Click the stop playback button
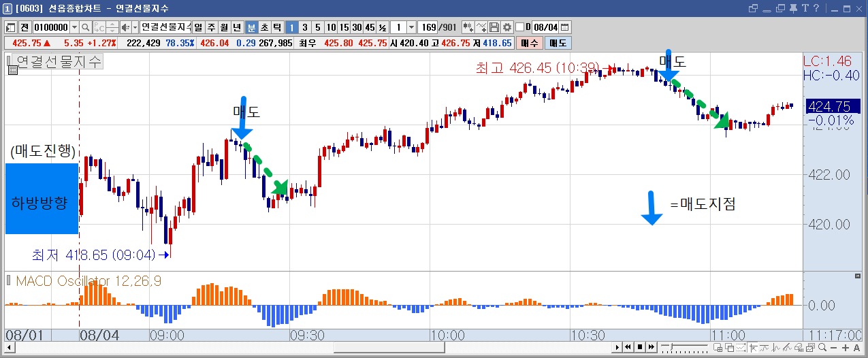 click(x=640, y=347)
